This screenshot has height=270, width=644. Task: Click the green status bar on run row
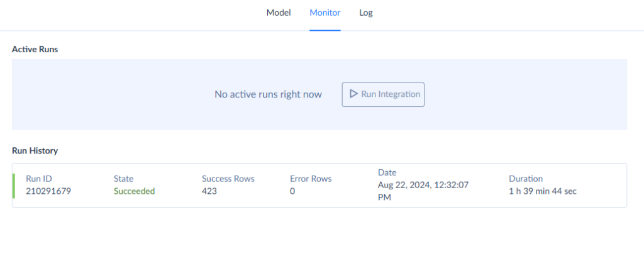point(13,185)
